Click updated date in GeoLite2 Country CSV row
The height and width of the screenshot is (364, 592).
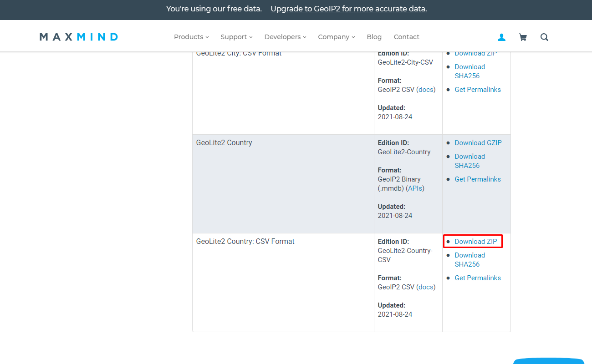point(395,314)
